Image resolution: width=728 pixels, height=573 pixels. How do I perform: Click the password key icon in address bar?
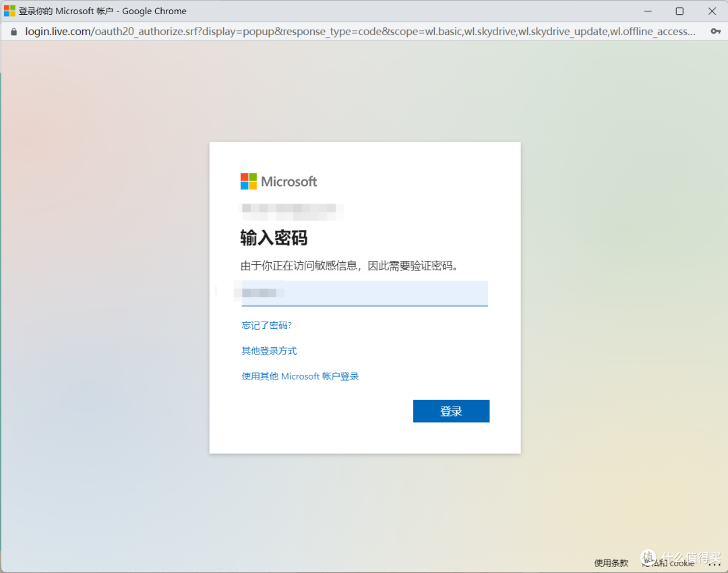(715, 31)
